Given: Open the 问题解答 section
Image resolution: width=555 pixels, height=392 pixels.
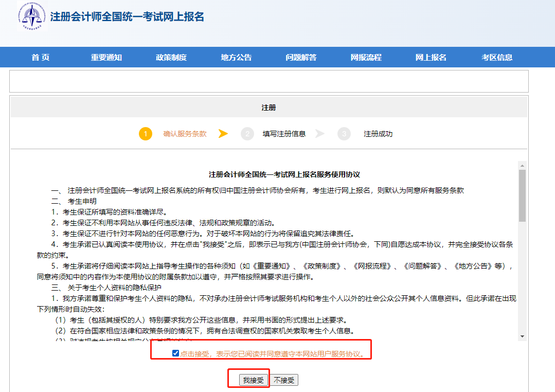Looking at the screenshot, I should 301,57.
